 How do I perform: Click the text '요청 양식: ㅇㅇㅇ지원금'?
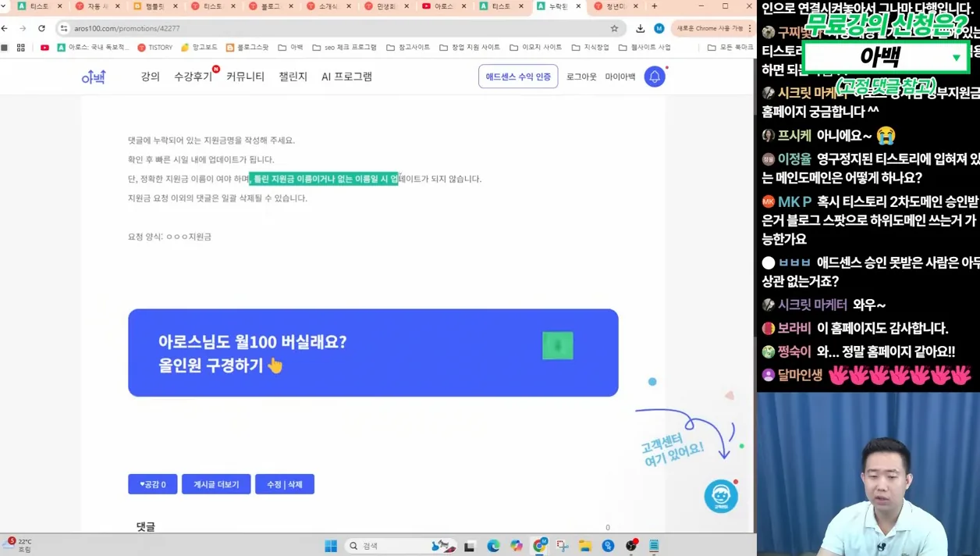click(169, 237)
